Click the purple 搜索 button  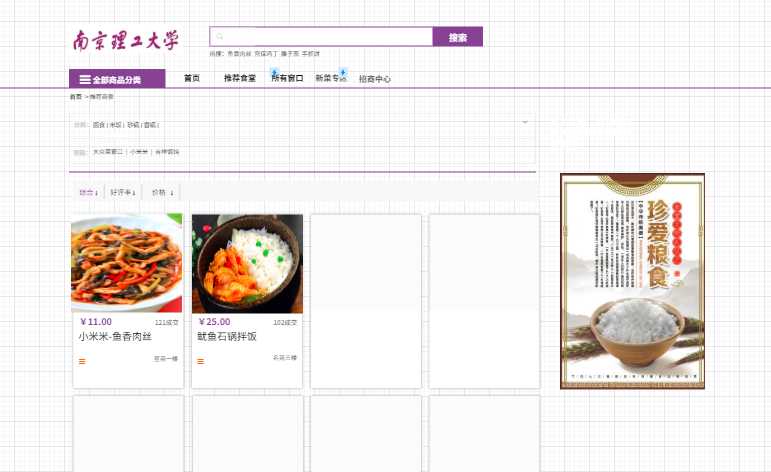(458, 37)
